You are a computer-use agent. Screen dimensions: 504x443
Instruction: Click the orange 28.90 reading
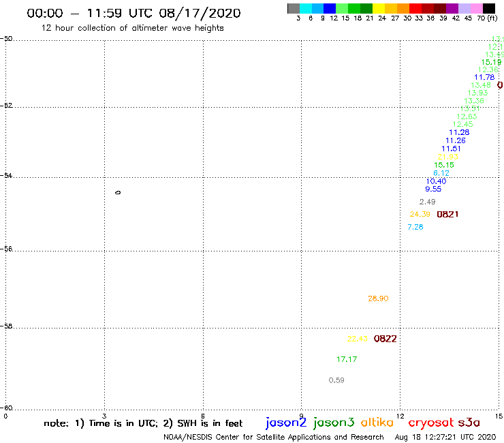click(x=378, y=299)
